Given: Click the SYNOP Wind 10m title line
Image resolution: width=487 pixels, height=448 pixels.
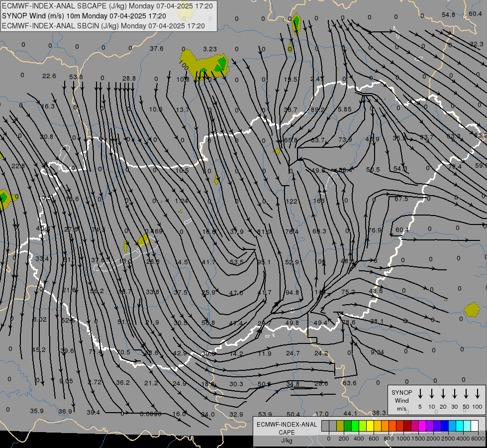Looking at the screenshot, I should [84, 16].
